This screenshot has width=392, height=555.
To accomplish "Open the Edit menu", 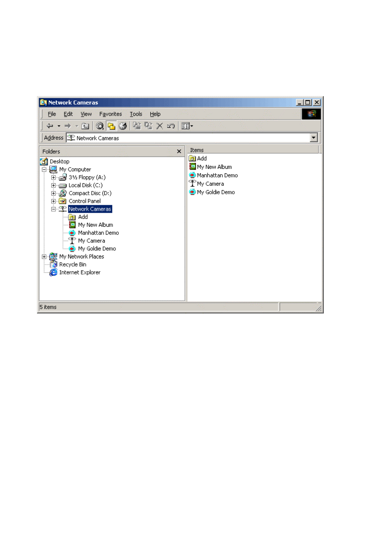I will coord(68,114).
